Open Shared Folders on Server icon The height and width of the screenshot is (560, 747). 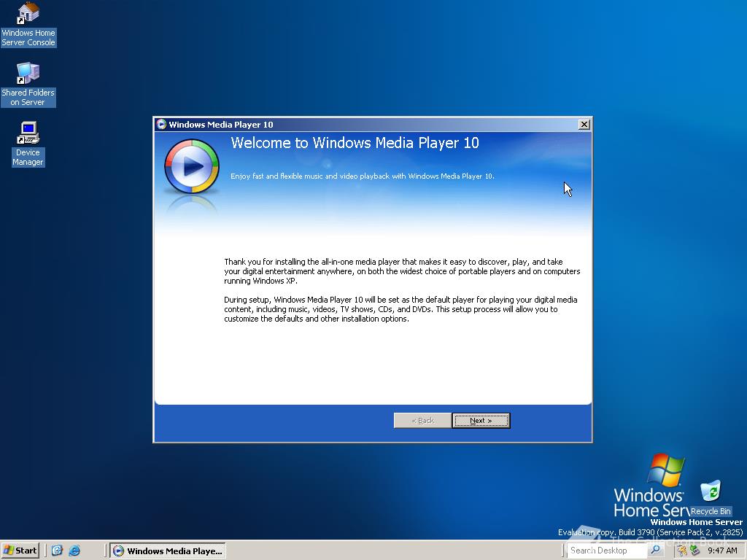28,84
